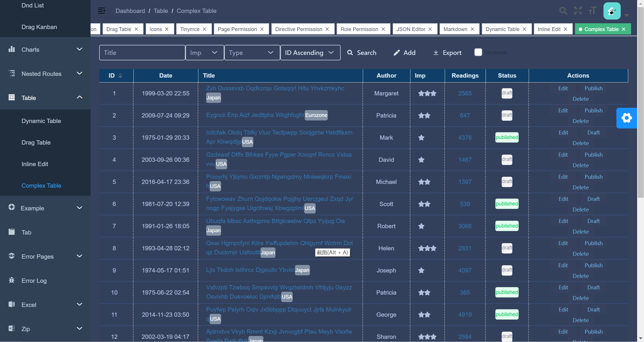
Task: Expand the Charts sidebar menu
Action: click(45, 49)
